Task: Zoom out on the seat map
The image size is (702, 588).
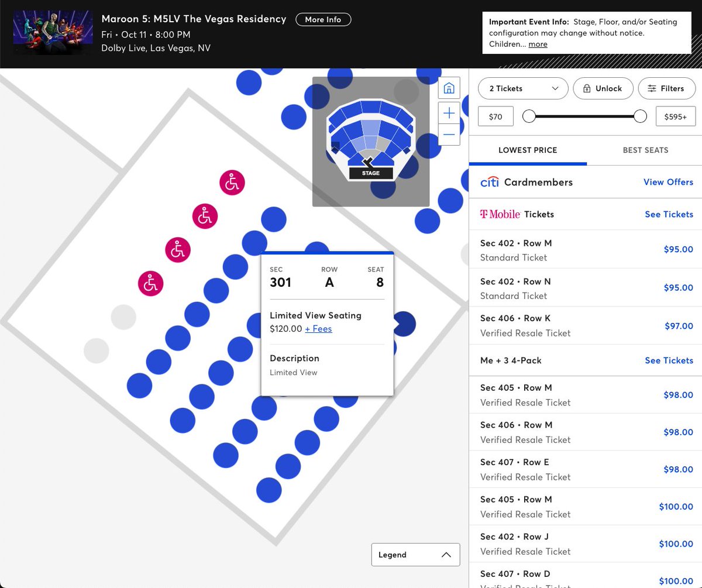Action: click(449, 135)
